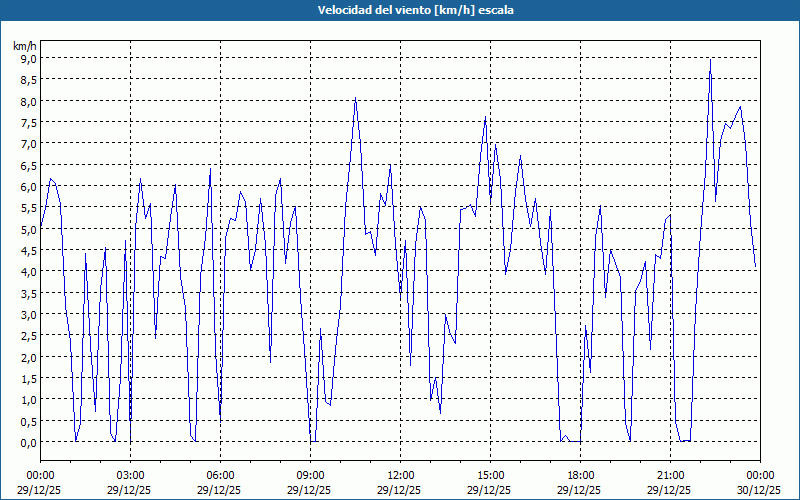The width and height of the screenshot is (800, 500).
Task: Click the 29/12/25 date under 12:00
Action: pyautogui.click(x=400, y=490)
